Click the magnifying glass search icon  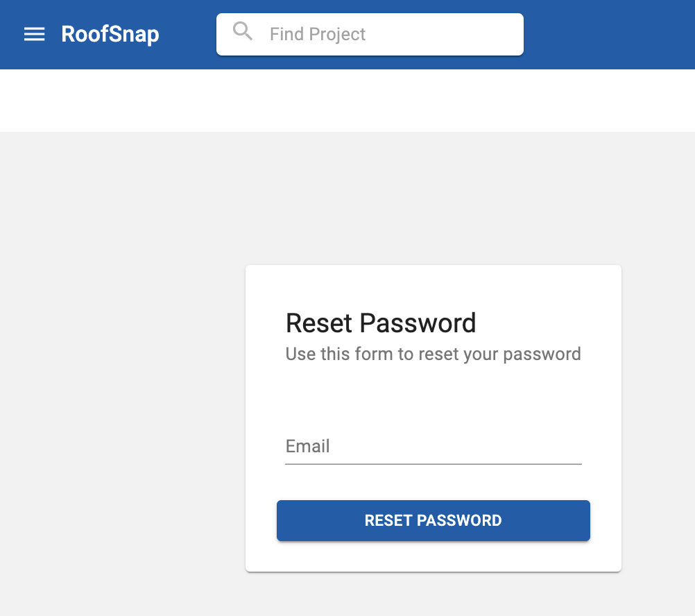pos(243,31)
